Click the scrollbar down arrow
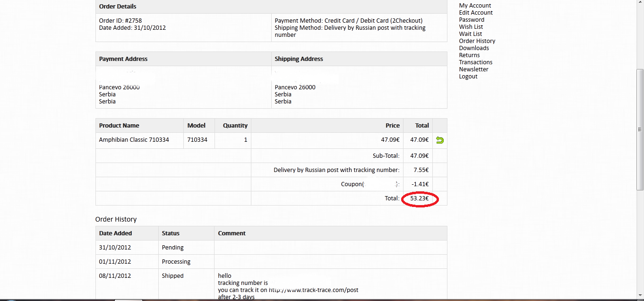 tap(640, 296)
